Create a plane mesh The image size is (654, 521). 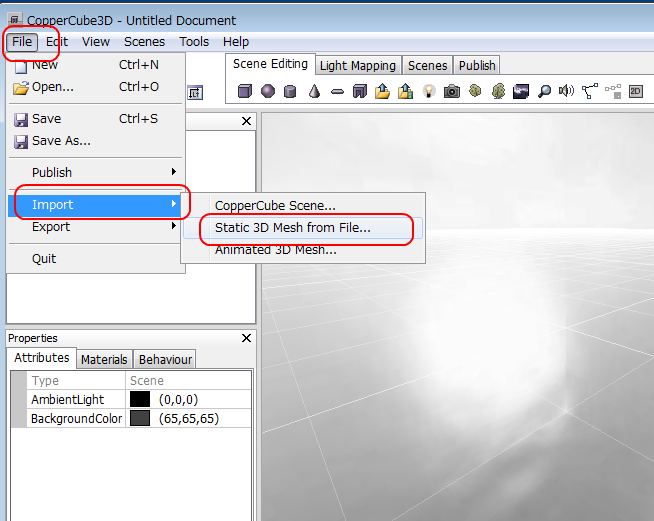tap(337, 91)
